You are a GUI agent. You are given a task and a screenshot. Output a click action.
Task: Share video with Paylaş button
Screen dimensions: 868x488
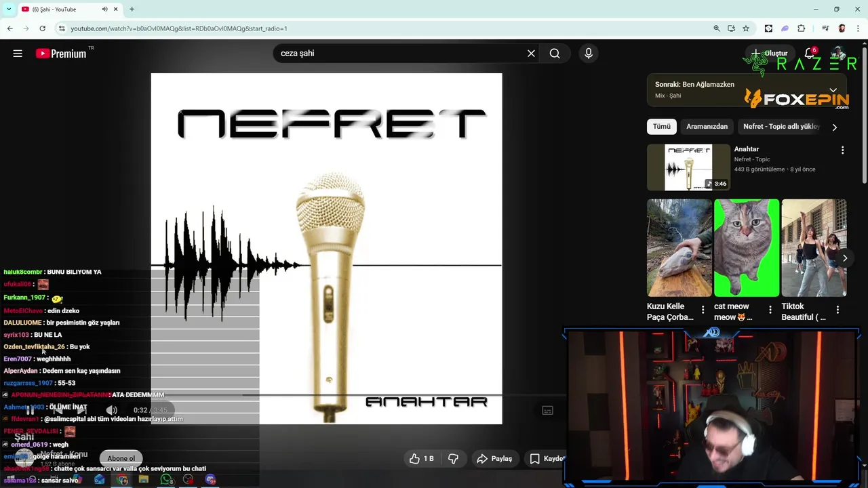[x=494, y=459]
